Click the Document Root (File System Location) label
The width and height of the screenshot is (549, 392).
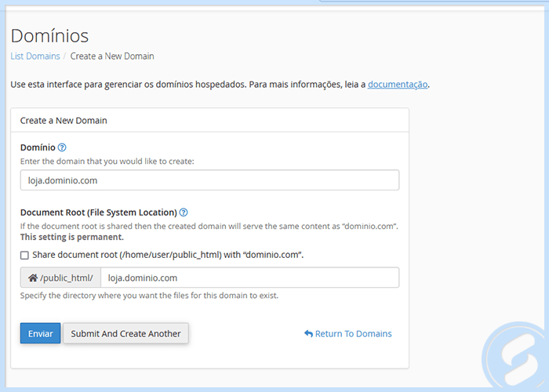coord(99,212)
